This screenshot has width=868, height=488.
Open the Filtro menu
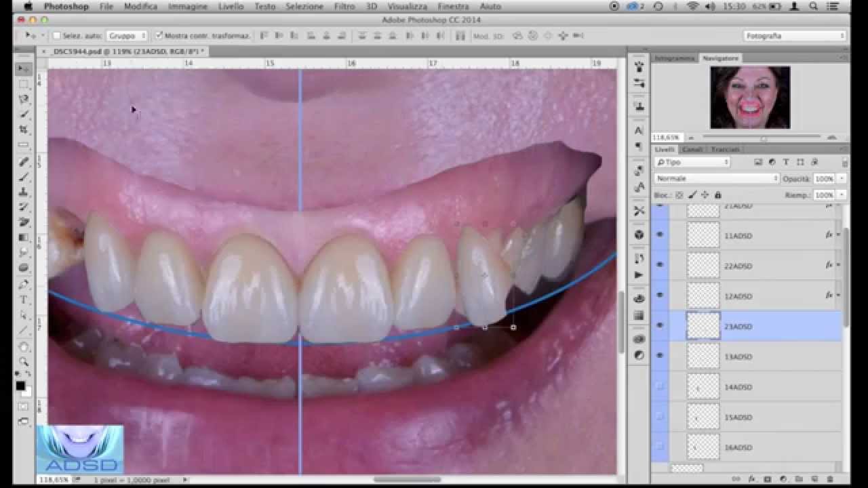(344, 6)
